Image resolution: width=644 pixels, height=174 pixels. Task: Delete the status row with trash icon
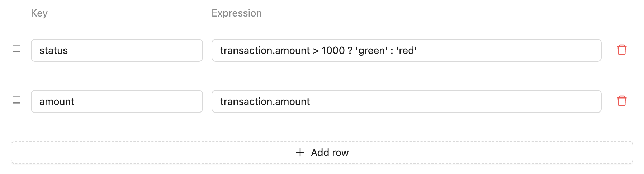[x=621, y=50]
